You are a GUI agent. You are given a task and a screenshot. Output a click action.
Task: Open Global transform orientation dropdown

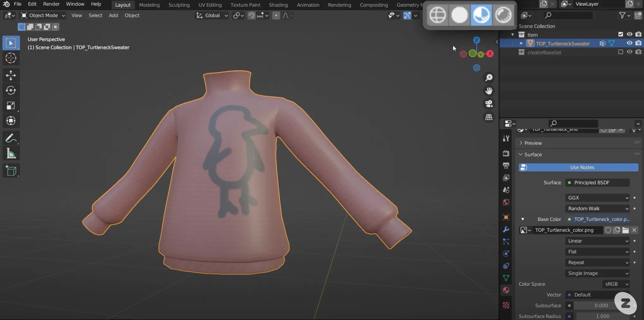(212, 15)
